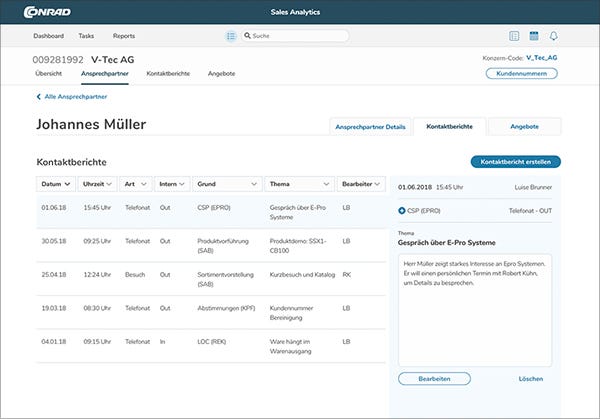The width and height of the screenshot is (600, 419).
Task: Open Ansprechpartner Details tab
Action: coord(370,127)
